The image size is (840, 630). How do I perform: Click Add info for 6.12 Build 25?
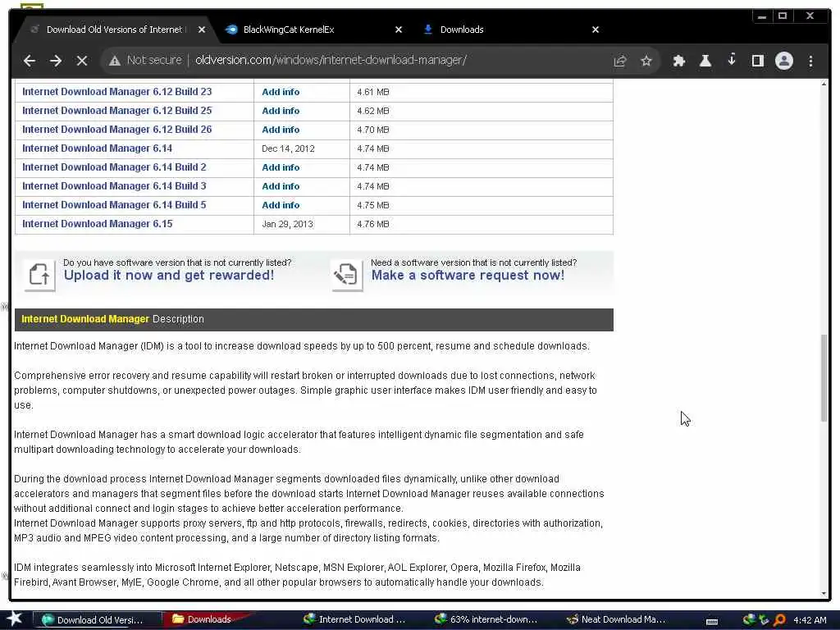(x=281, y=111)
